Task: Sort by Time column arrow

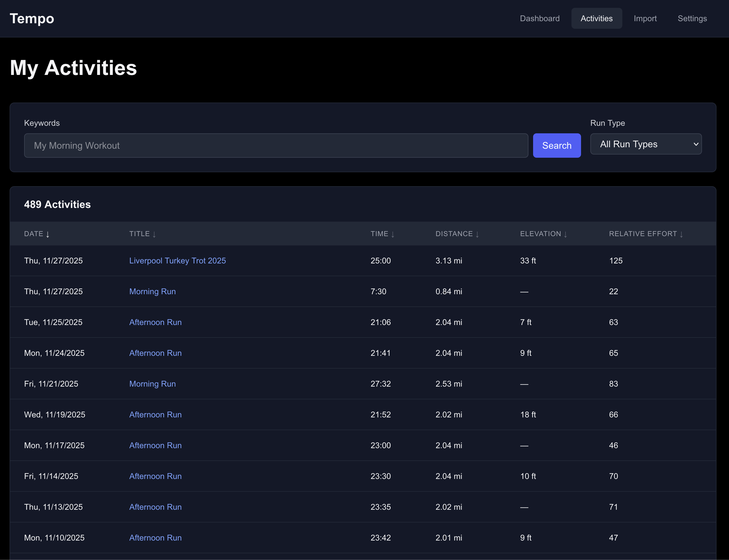Action: coord(392,234)
